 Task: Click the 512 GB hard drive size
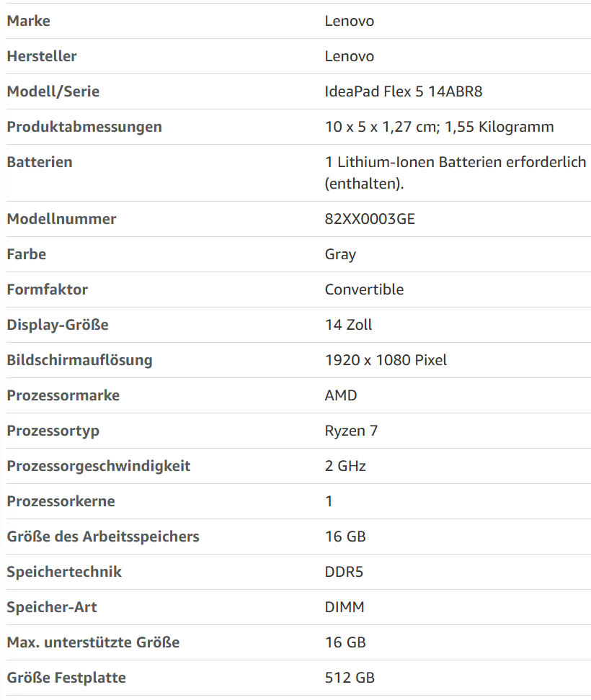point(350,677)
